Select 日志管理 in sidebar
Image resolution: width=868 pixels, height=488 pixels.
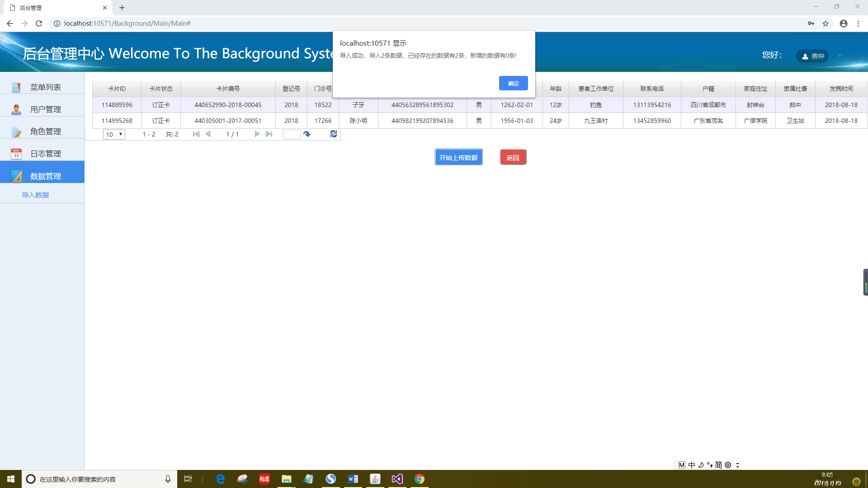click(45, 154)
